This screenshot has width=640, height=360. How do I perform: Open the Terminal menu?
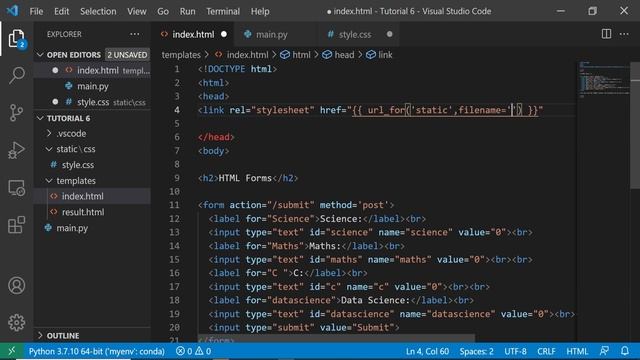[x=223, y=11]
